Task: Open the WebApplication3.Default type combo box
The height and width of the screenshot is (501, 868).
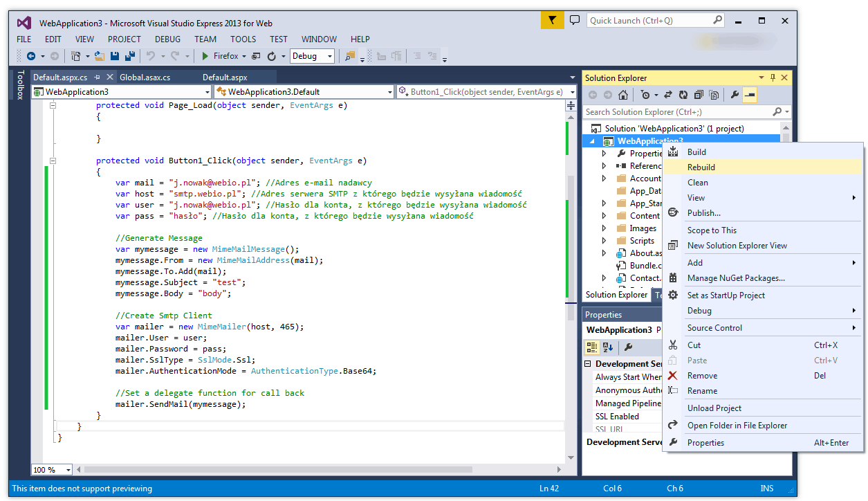Action: pyautogui.click(x=304, y=91)
